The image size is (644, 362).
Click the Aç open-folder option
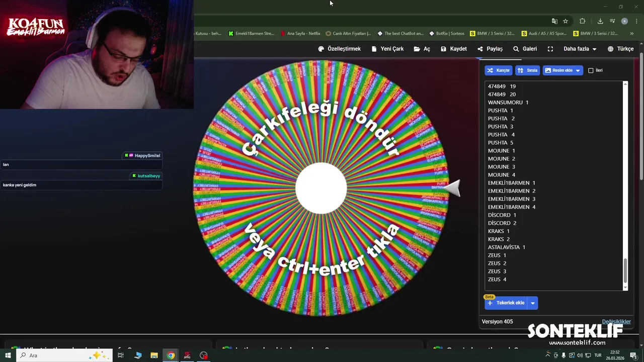422,49
